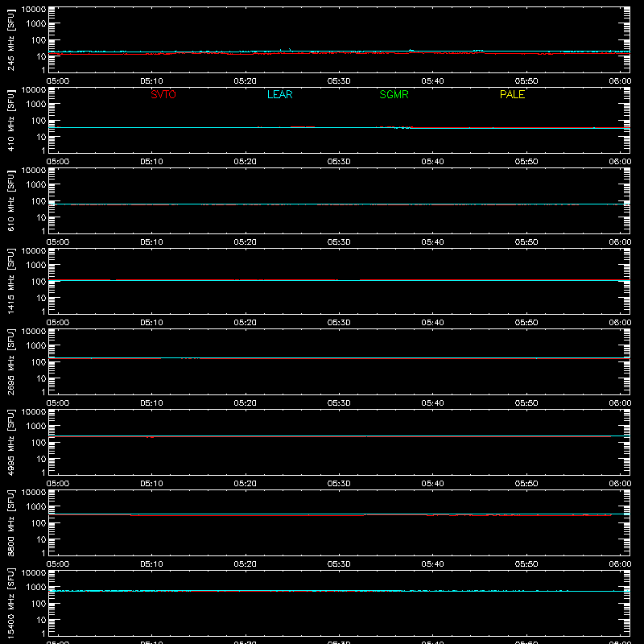Click the 10 y-axis label on 15400 MHz plot
This screenshot has height=644, width=644.
click(x=41, y=620)
